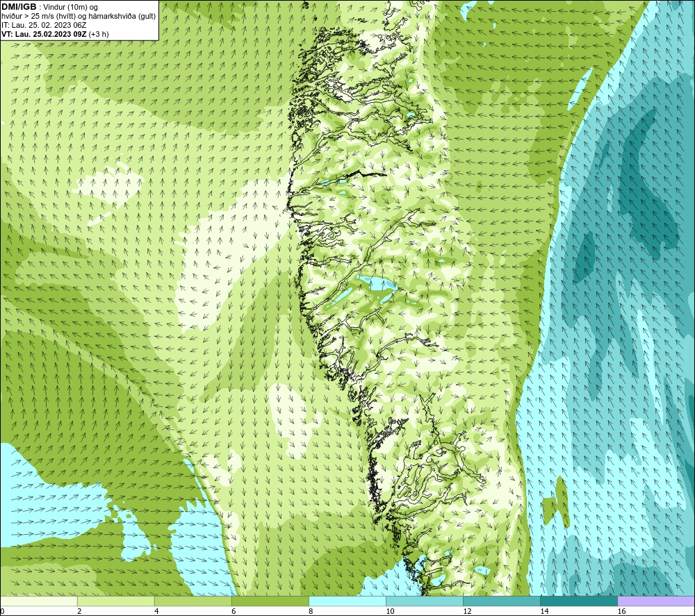Select the 8–10 m/s light cyan swatch
Image resolution: width=695 pixels, height=616 pixels.
pos(347,601)
